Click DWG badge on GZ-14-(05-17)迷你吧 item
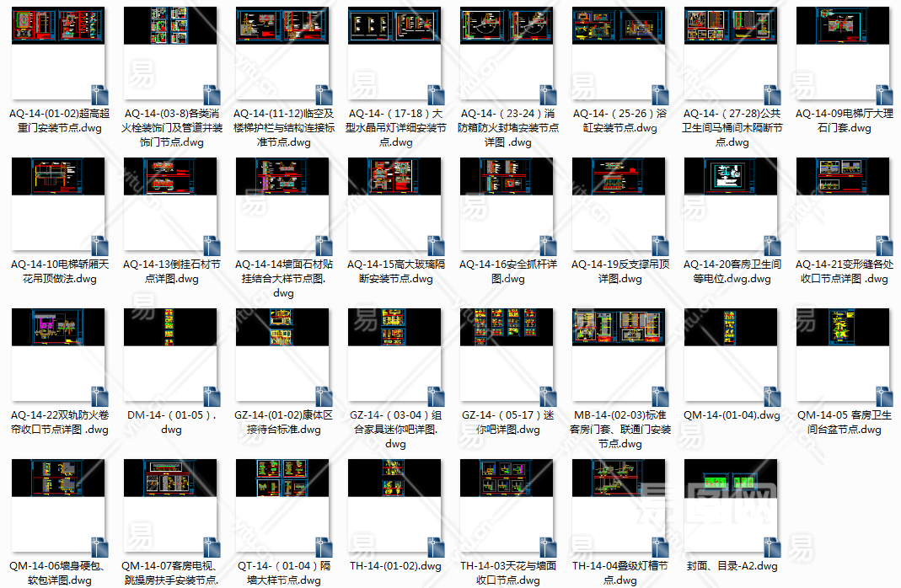This screenshot has height=588, width=901. point(548,396)
